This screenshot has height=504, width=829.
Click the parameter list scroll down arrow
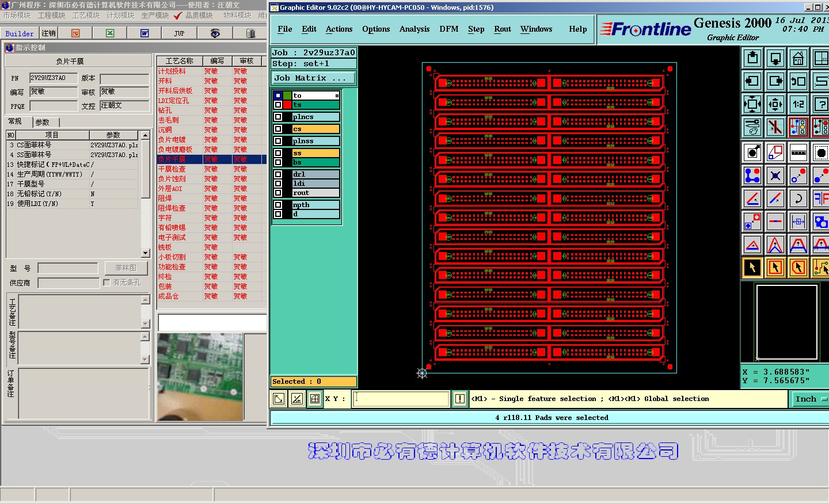[145, 253]
